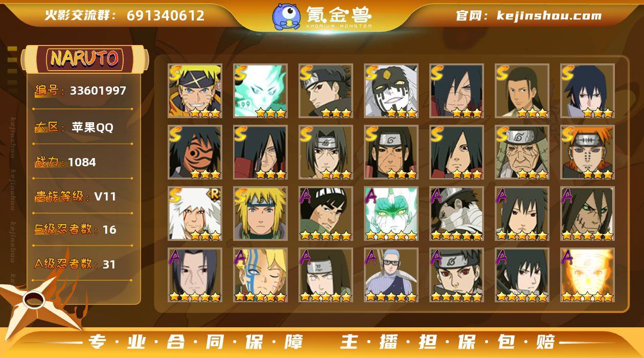Click the S-rank ninja count 16 row

82,230
